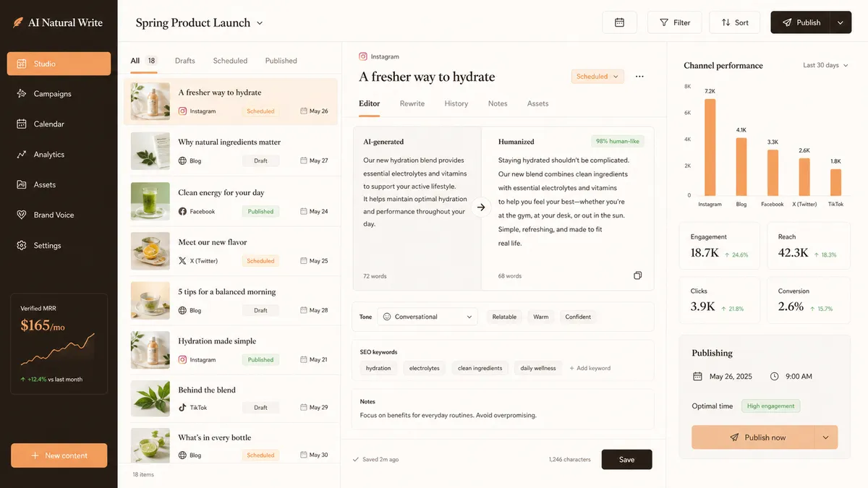Open the Why natural ingredients matter thumbnail
This screenshot has height=488, width=868.
tap(150, 151)
